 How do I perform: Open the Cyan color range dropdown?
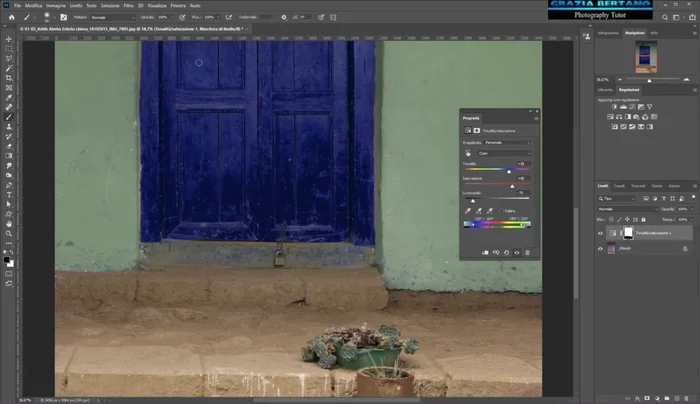[503, 154]
